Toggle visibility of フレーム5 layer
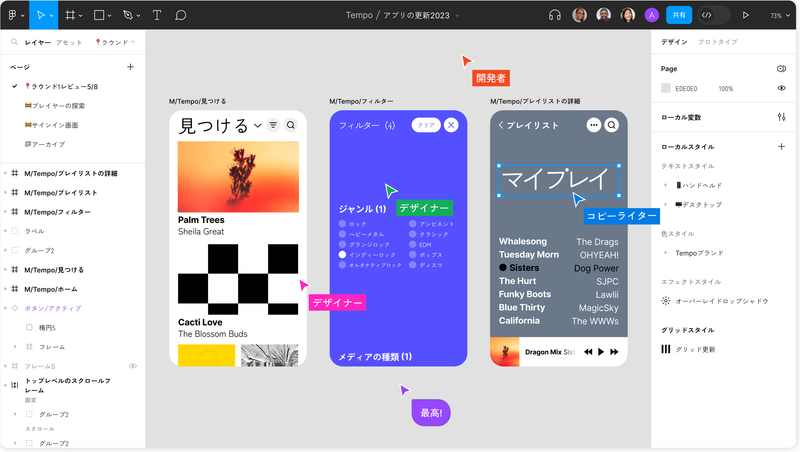 click(x=133, y=366)
